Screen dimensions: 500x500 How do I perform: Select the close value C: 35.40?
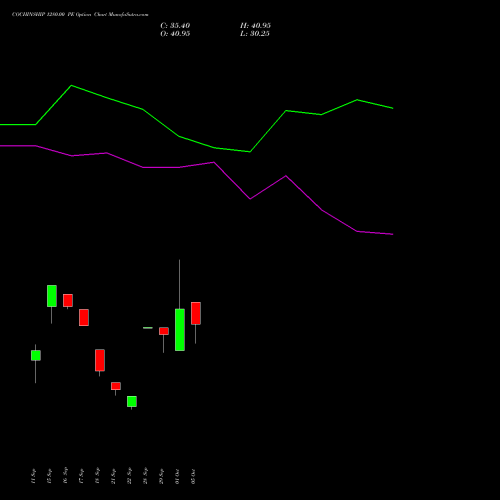tap(175, 26)
